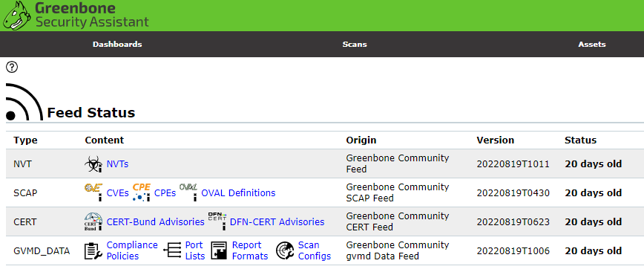Click the orange CPE icon
Screen dimensions: 644x272
(x=141, y=192)
